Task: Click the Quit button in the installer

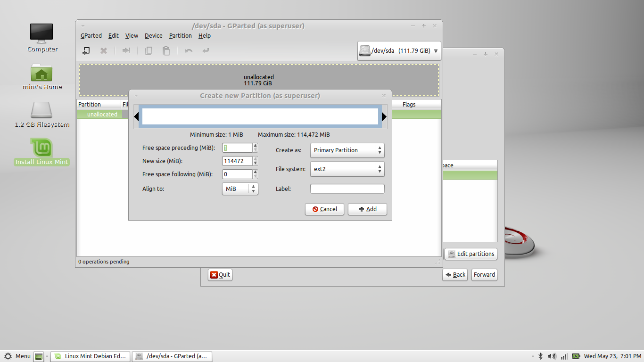Action: pos(220,275)
